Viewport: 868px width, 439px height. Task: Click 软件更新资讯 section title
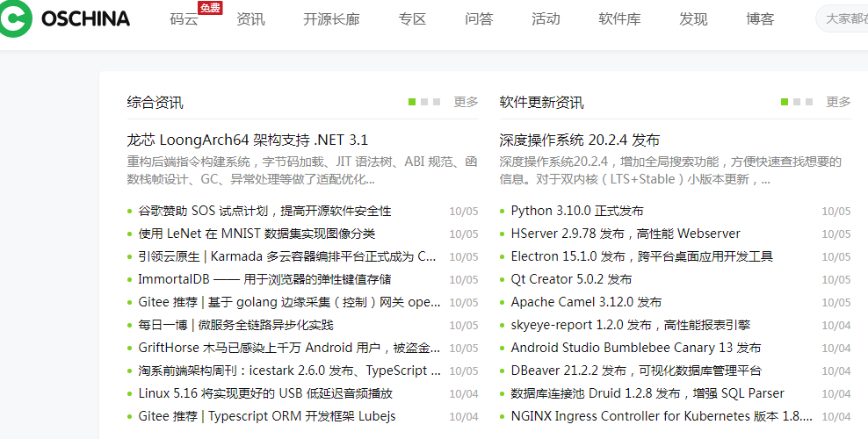point(541,102)
